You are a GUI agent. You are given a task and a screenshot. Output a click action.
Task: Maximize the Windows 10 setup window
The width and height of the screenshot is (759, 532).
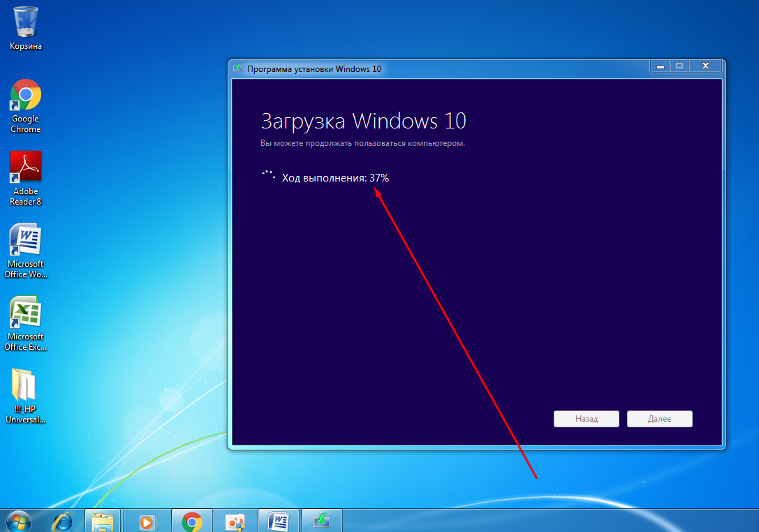click(x=679, y=66)
